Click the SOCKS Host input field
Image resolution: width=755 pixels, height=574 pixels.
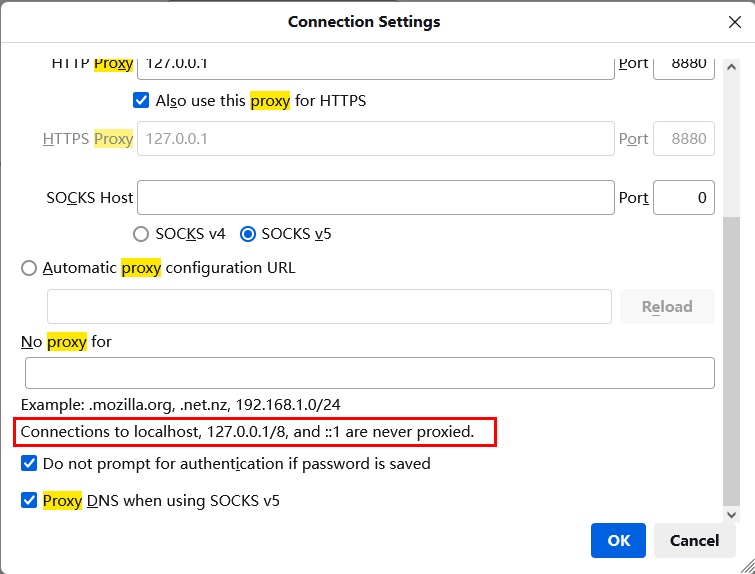point(376,197)
